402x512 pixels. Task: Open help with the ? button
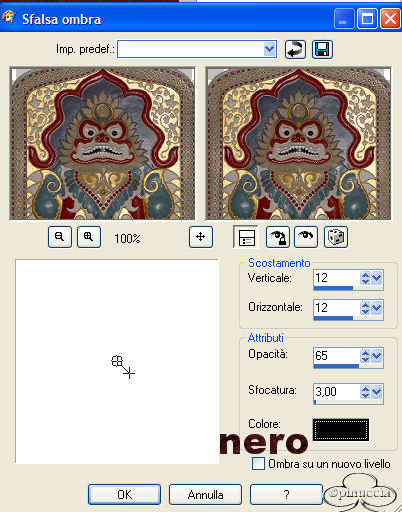[x=286, y=495]
